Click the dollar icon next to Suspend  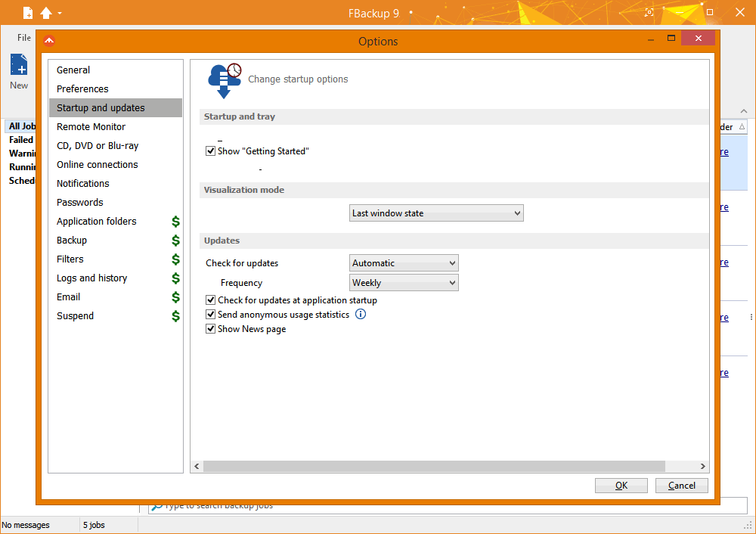[176, 316]
